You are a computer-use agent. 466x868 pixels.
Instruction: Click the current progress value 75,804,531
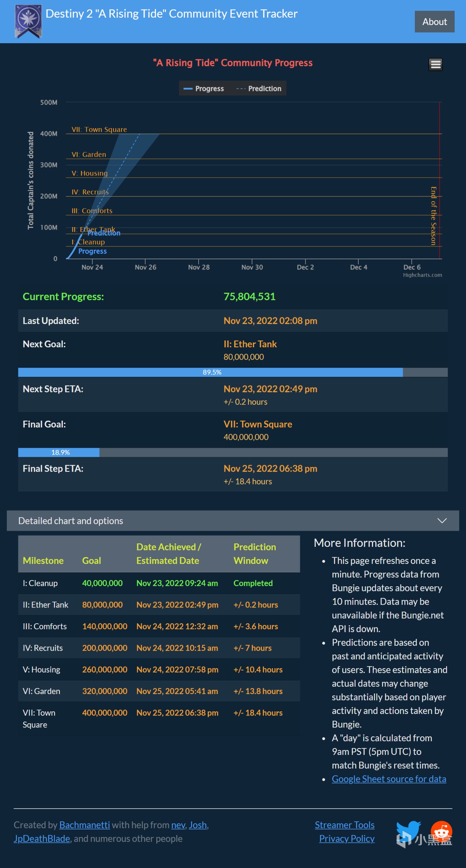tap(249, 296)
